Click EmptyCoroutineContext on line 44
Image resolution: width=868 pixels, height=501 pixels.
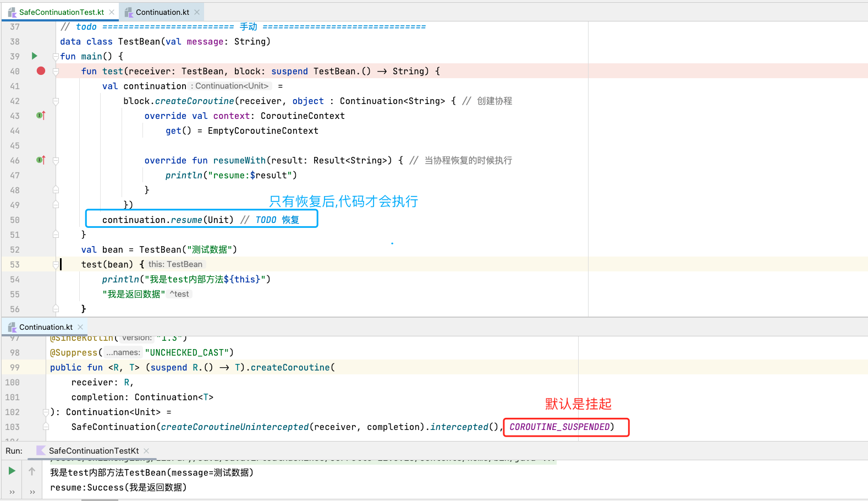(263, 130)
